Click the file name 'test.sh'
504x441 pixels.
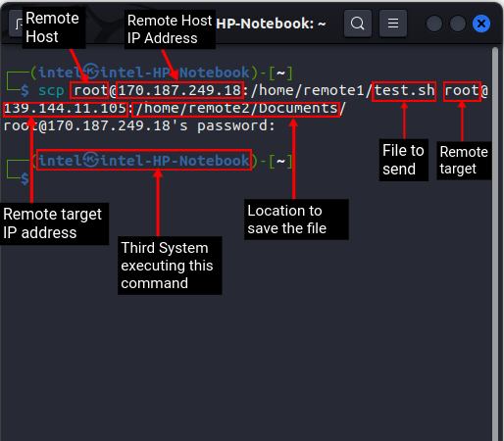404,90
